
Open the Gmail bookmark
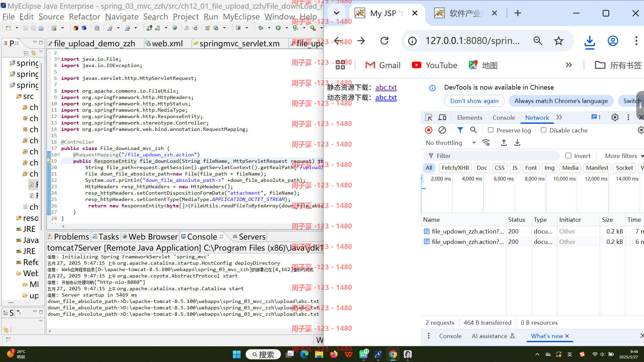coord(383,65)
